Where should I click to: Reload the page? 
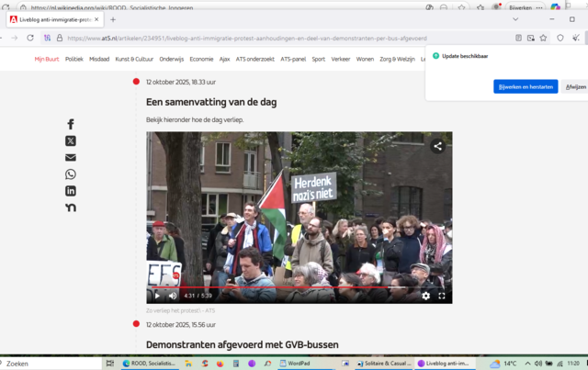pyautogui.click(x=30, y=38)
